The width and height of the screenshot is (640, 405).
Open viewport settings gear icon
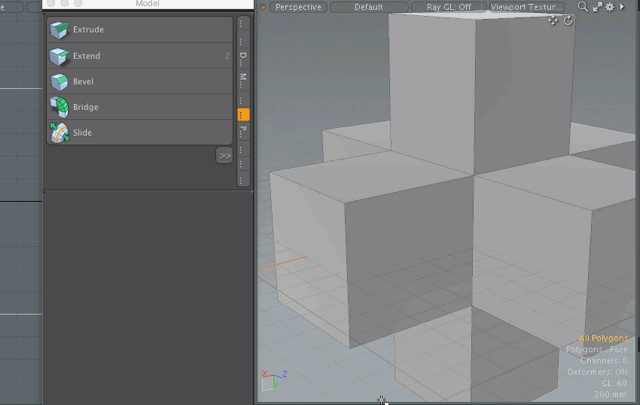point(610,7)
